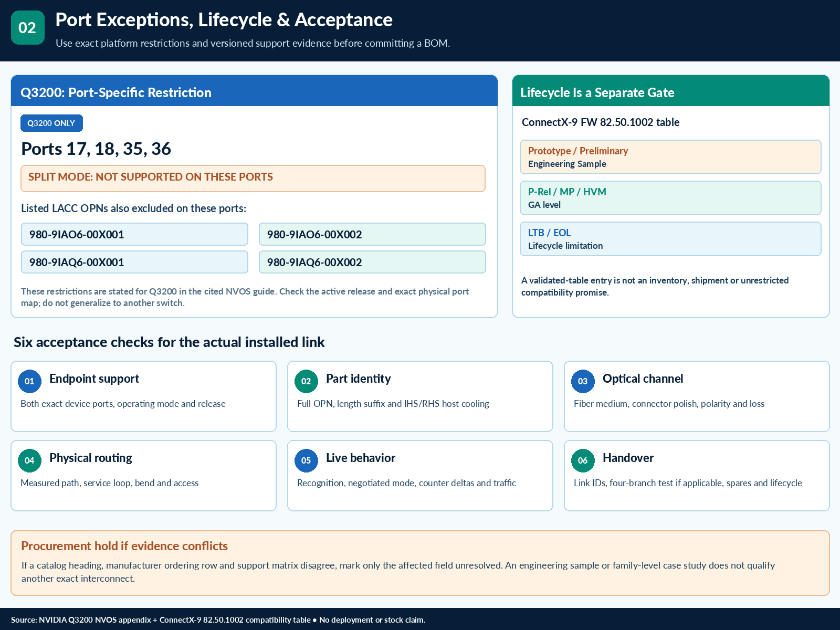Click the P-Rel / MP / HVM box
The width and height of the screenshot is (840, 630).
[x=670, y=198]
